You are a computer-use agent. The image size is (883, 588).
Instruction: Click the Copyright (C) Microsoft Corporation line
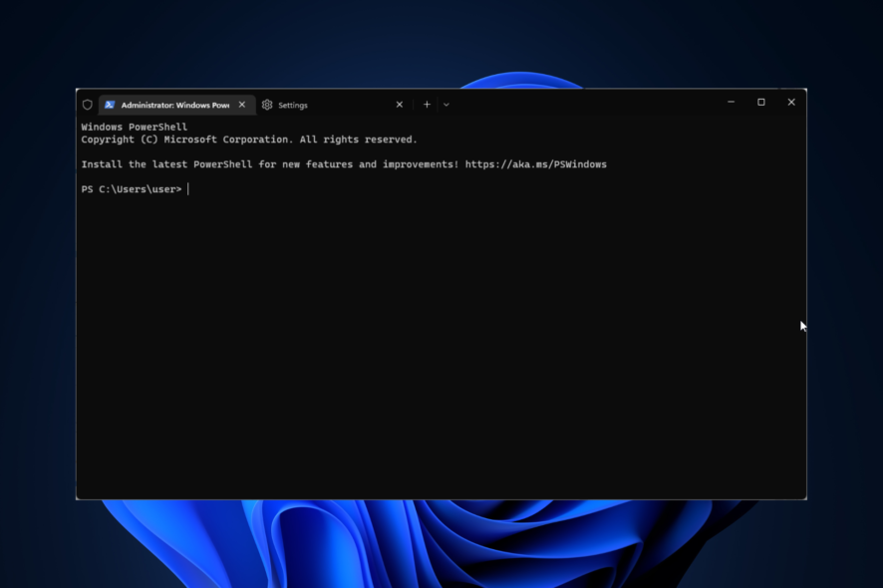click(249, 140)
